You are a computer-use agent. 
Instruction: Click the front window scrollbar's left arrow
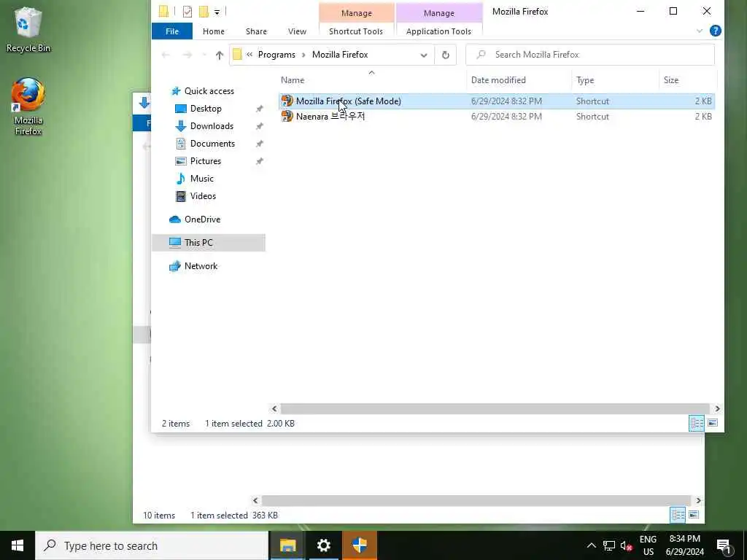pos(274,408)
